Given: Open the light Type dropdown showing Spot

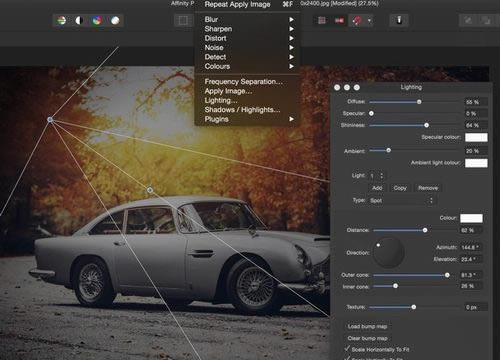Looking at the screenshot, I should coord(402,200).
